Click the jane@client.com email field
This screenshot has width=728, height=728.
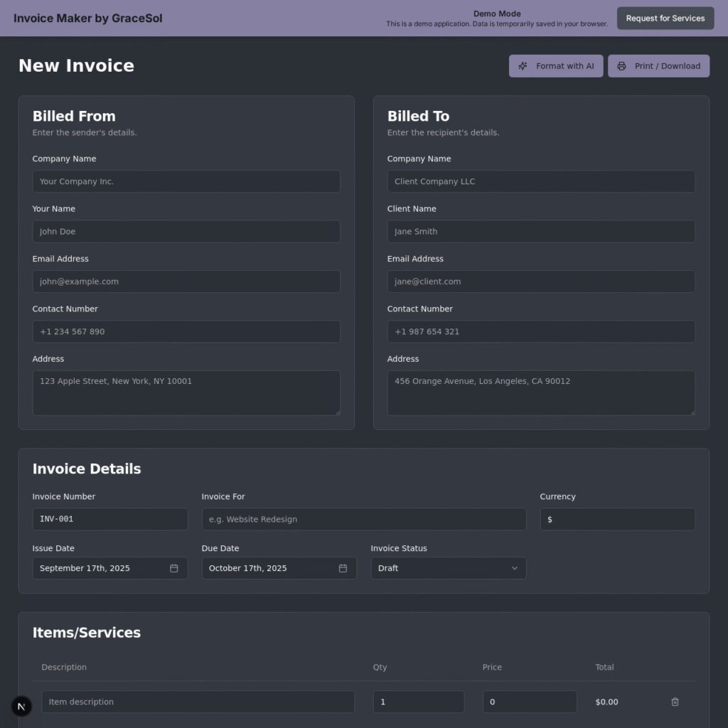point(541,282)
